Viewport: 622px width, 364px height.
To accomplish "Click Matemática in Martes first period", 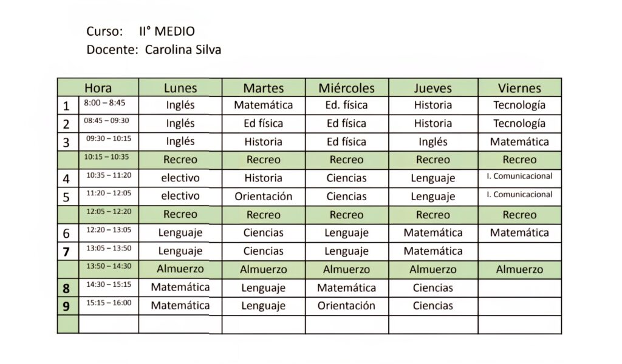I will 264,106.
